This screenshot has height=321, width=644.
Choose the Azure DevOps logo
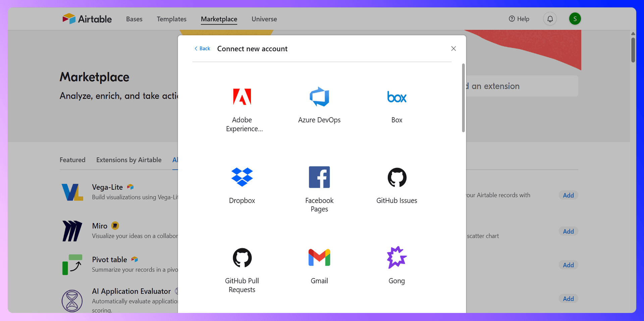319,97
